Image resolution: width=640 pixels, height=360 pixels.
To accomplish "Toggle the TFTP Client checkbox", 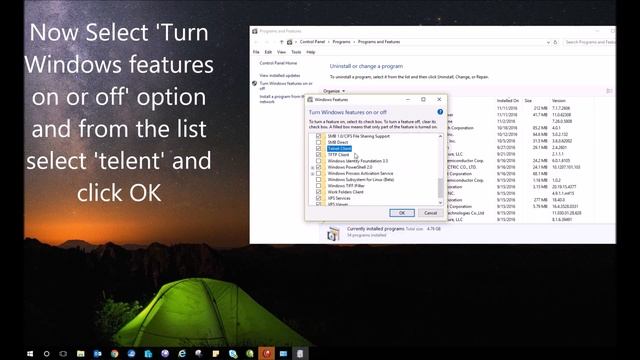I will (318, 155).
